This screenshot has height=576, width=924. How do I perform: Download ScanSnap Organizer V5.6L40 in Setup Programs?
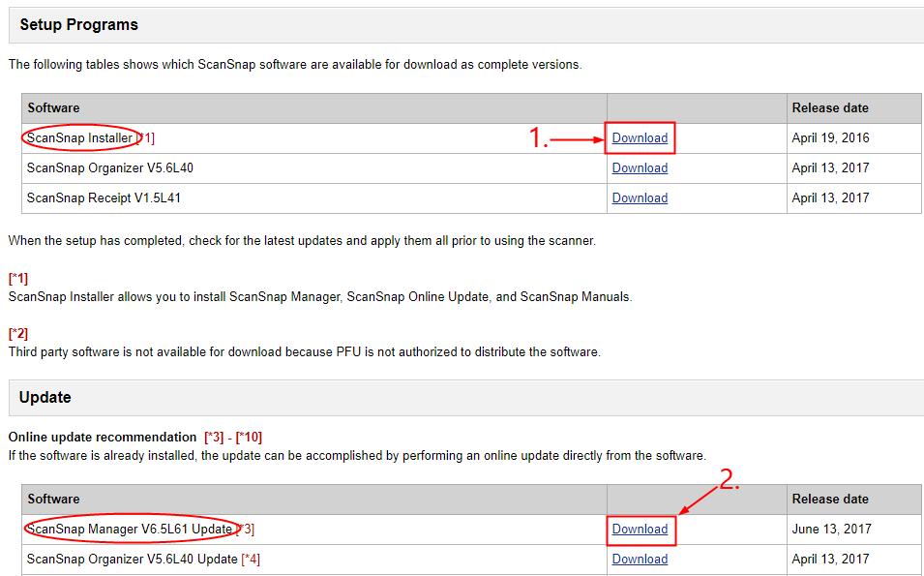click(640, 167)
